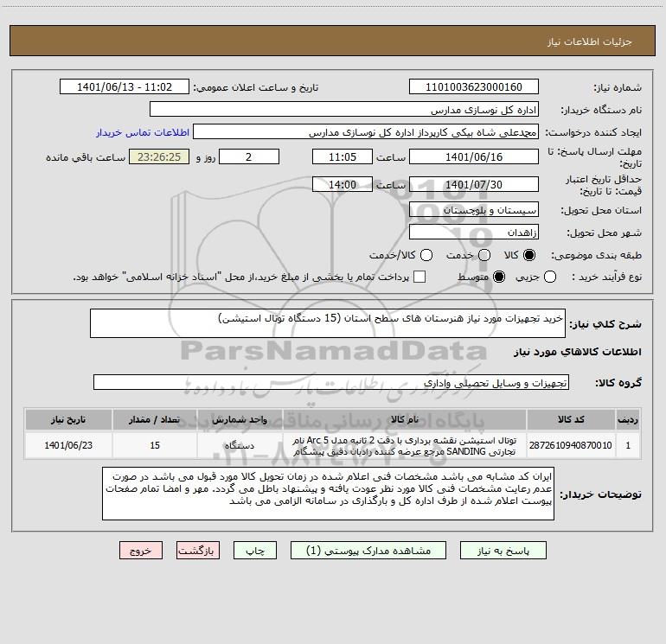The width and height of the screenshot is (666, 644).
Task: Choose the جزیی purchase type radio
Action: point(549,277)
